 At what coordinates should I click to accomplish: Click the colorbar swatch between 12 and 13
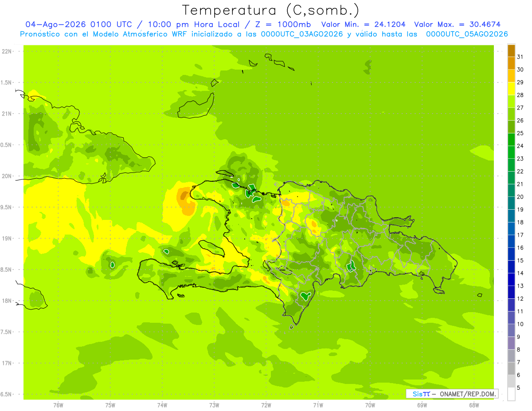pos(511,292)
